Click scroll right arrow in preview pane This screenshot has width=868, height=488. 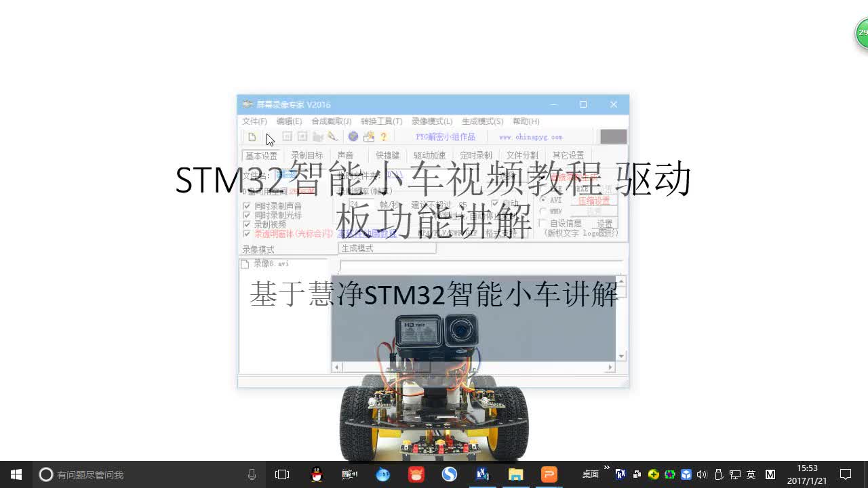pos(610,367)
